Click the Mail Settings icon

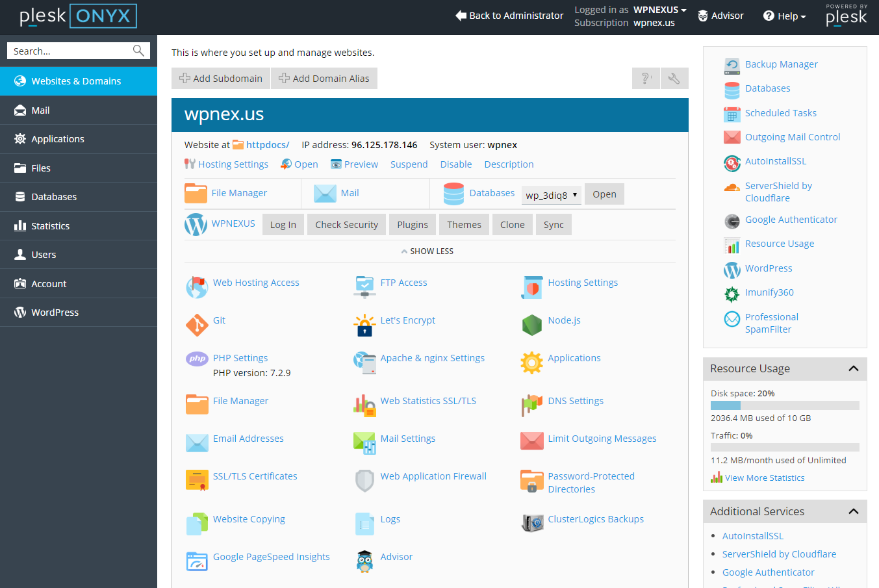coord(364,443)
